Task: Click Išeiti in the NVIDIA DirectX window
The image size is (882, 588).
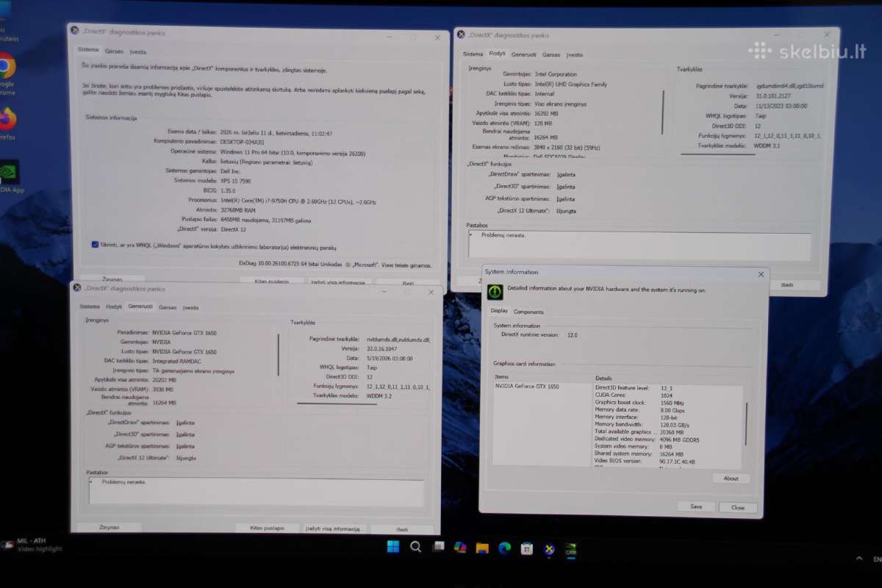Action: point(402,529)
